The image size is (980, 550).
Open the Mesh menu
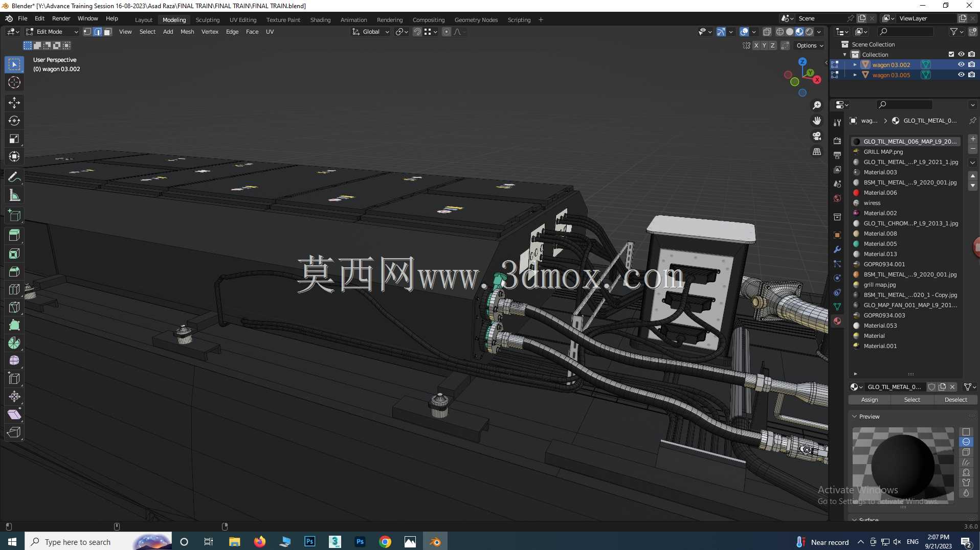187,32
